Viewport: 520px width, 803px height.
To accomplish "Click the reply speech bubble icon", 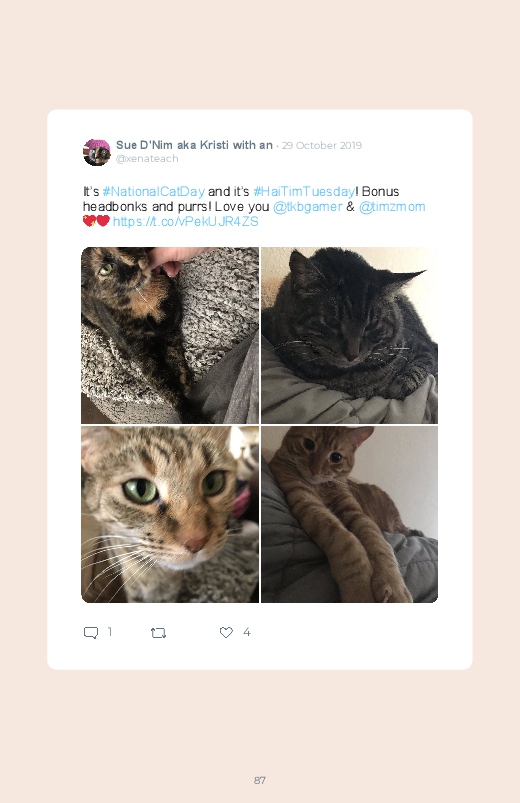I will coord(91,632).
